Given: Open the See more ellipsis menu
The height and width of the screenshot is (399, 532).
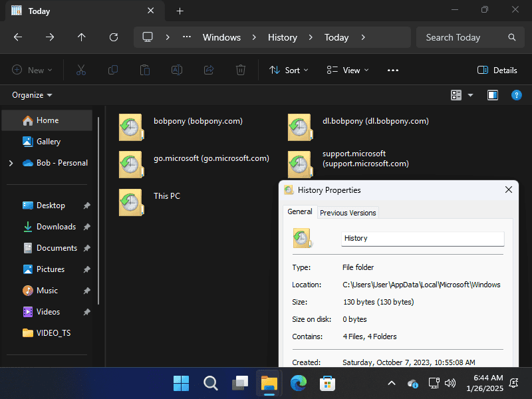Looking at the screenshot, I should click(392, 70).
